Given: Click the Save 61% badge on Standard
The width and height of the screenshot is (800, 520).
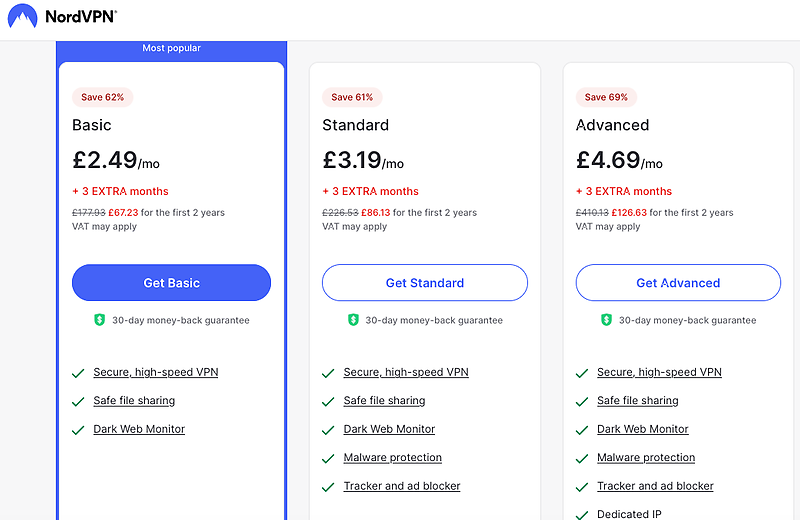Looking at the screenshot, I should click(352, 97).
